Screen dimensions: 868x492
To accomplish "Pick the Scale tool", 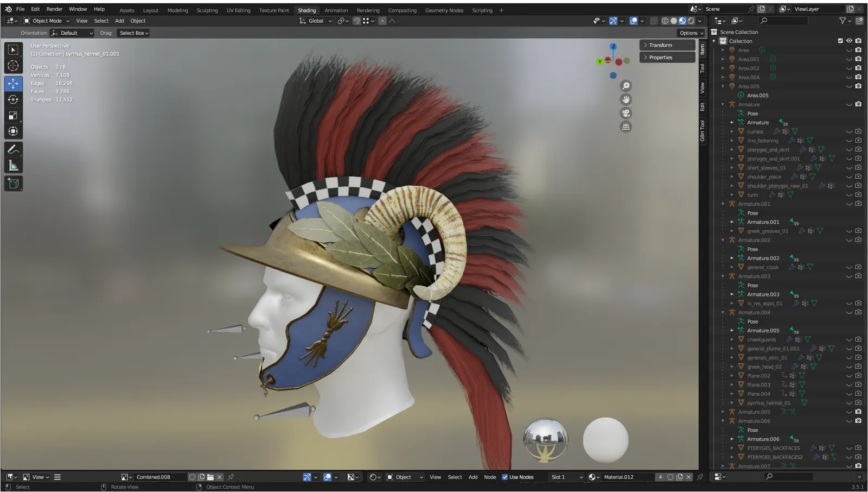I will click(x=13, y=115).
